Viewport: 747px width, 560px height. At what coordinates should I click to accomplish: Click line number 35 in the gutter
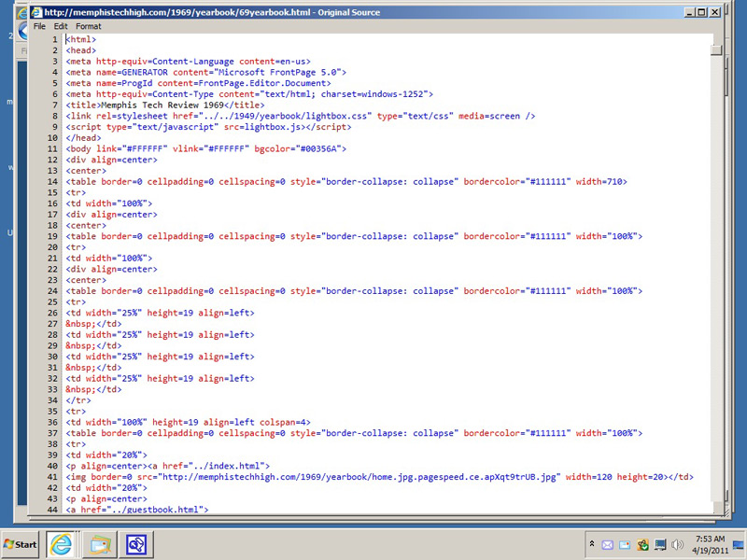point(52,412)
